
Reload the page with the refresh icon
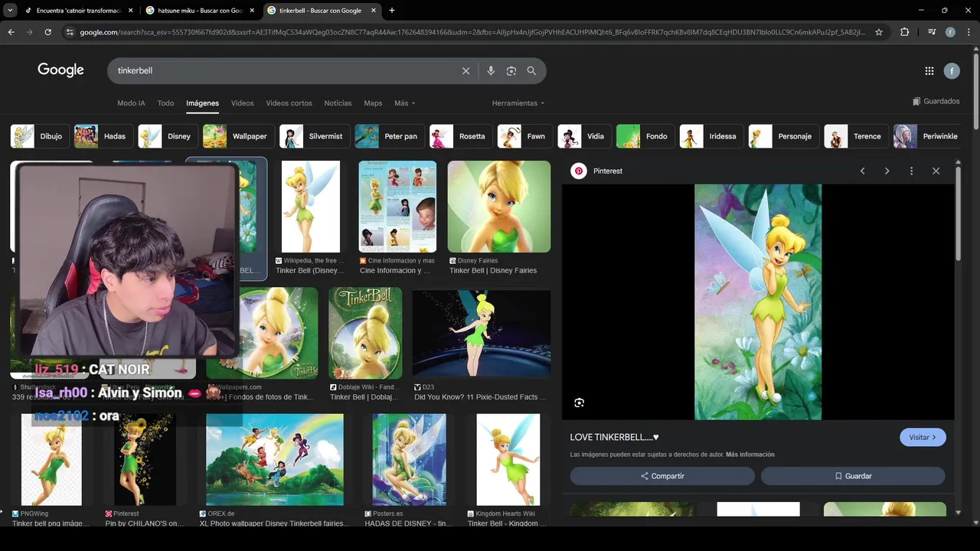coord(47,32)
